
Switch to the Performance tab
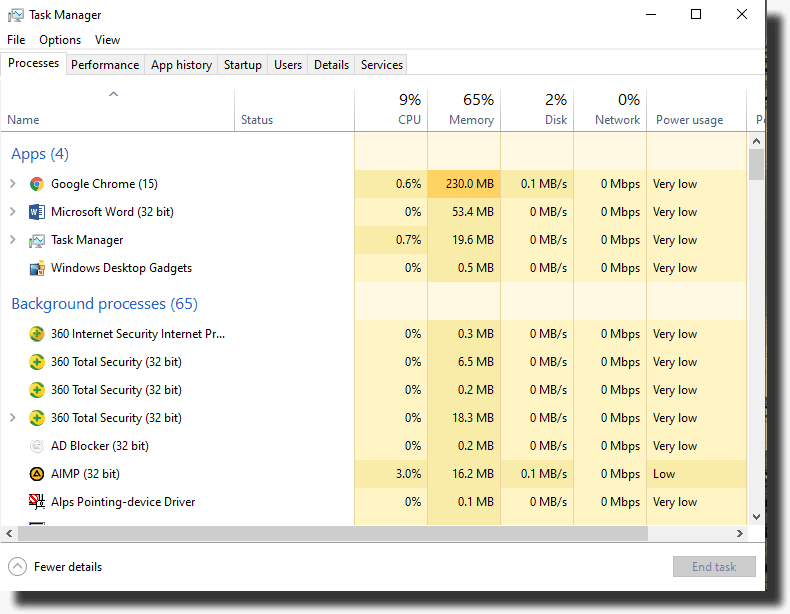tap(105, 65)
